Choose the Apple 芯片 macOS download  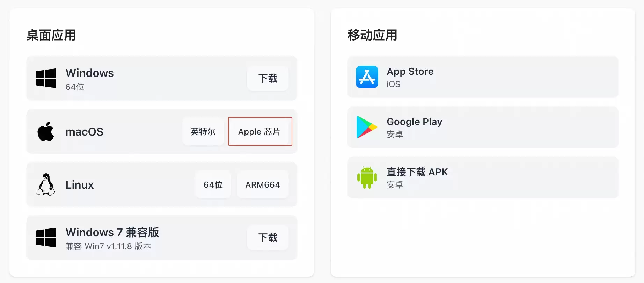coord(260,131)
